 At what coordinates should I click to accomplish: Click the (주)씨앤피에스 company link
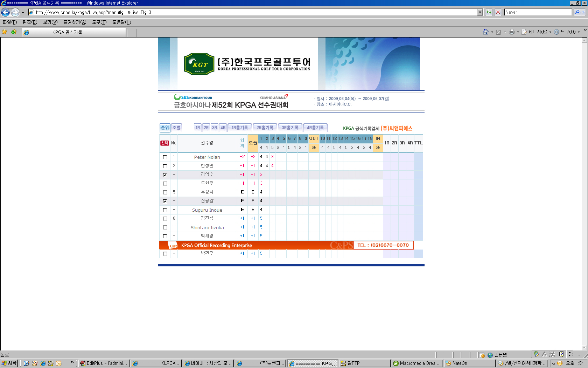click(x=397, y=128)
